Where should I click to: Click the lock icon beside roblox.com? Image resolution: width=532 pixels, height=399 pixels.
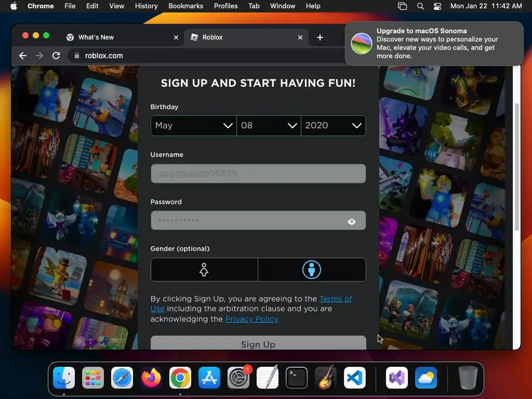coord(77,56)
